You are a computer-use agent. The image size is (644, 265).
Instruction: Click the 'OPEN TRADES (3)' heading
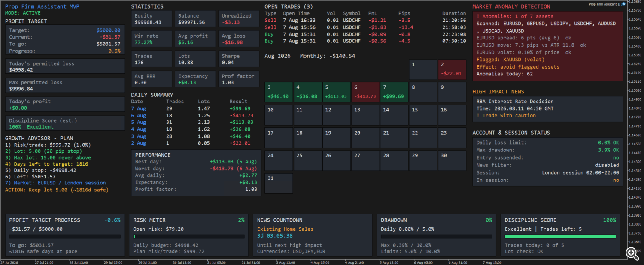click(x=289, y=6)
